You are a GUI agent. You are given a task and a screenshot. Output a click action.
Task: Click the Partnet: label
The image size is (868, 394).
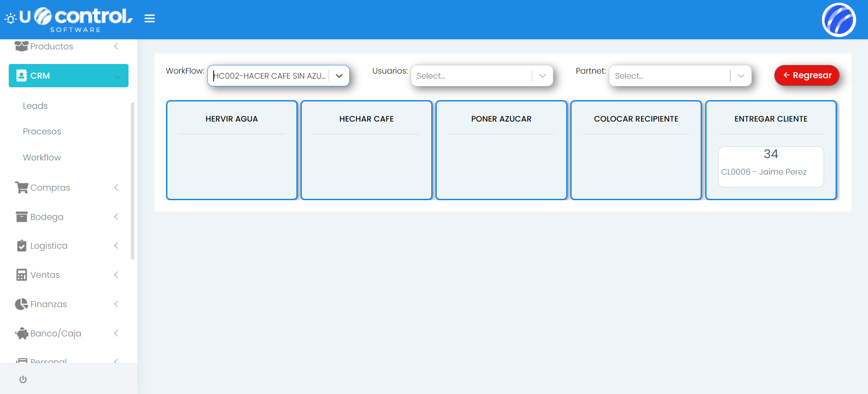[x=591, y=71]
